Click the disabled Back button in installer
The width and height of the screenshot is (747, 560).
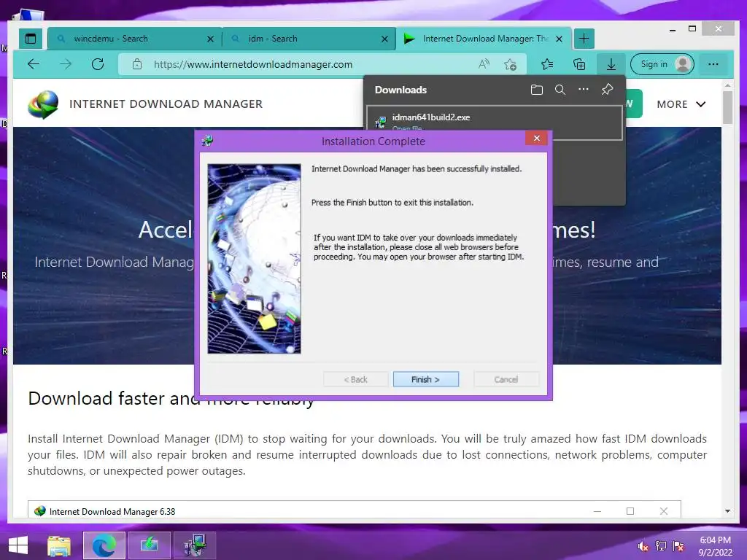[356, 379]
